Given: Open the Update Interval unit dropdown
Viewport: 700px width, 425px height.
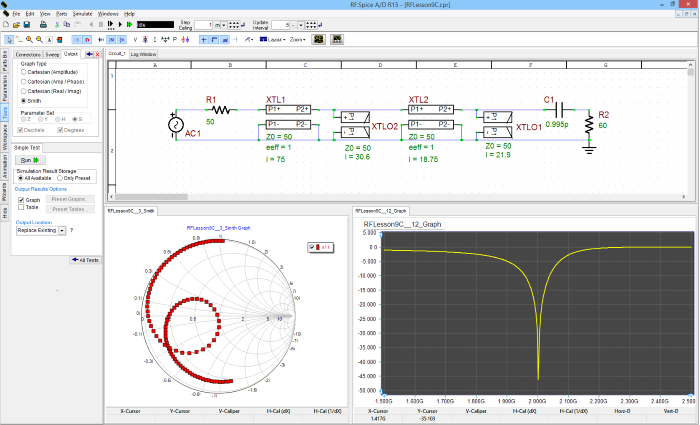Looking at the screenshot, I should [x=301, y=25].
